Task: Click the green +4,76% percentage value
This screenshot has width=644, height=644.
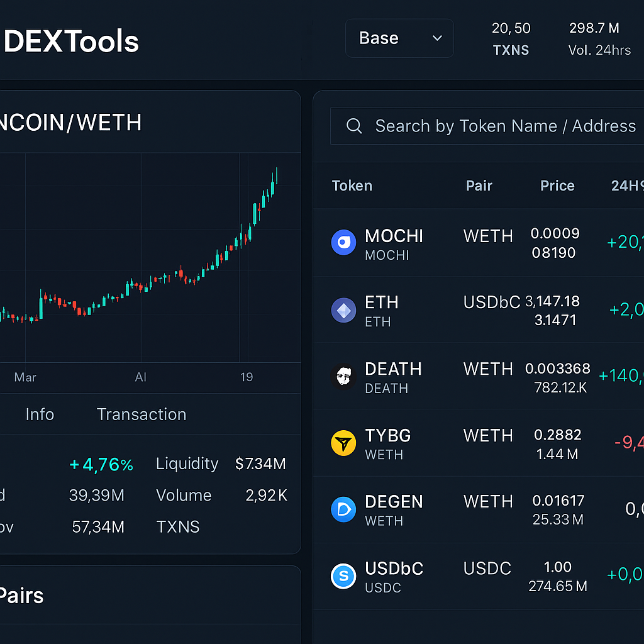Action: click(101, 464)
